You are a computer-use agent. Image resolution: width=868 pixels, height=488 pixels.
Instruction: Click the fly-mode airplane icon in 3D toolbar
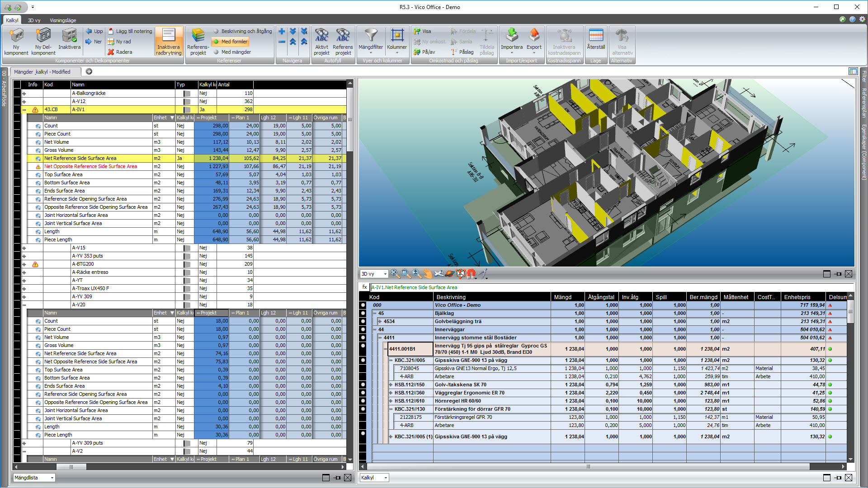click(439, 274)
